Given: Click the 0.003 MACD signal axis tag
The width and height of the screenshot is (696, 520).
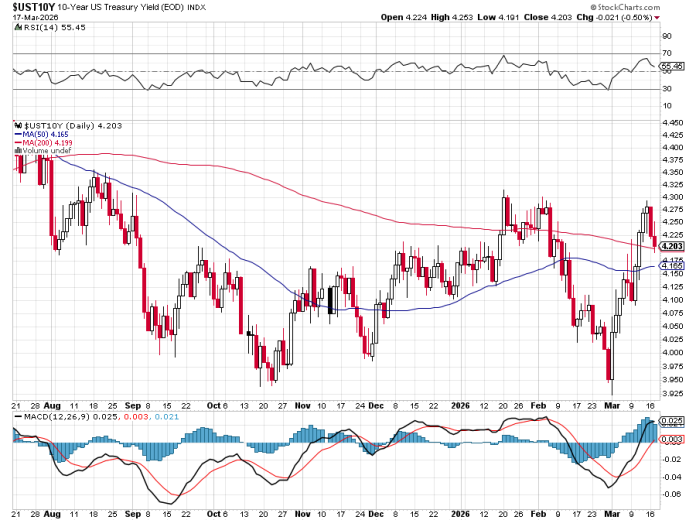Looking at the screenshot, I should click(672, 439).
